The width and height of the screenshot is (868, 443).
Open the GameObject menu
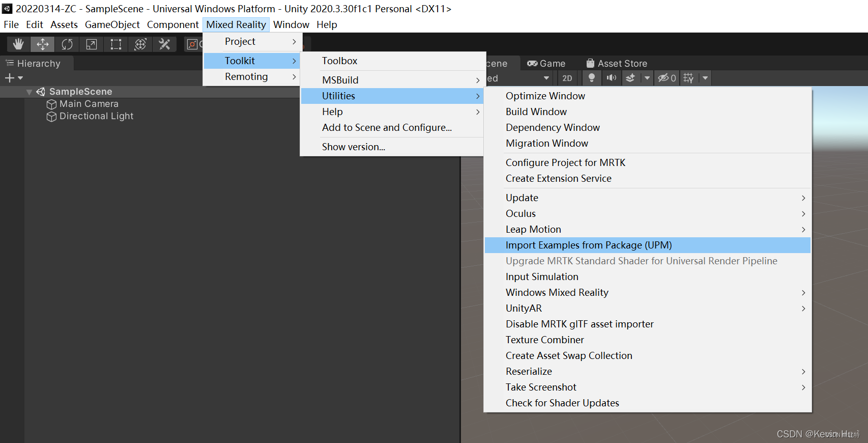(112, 24)
